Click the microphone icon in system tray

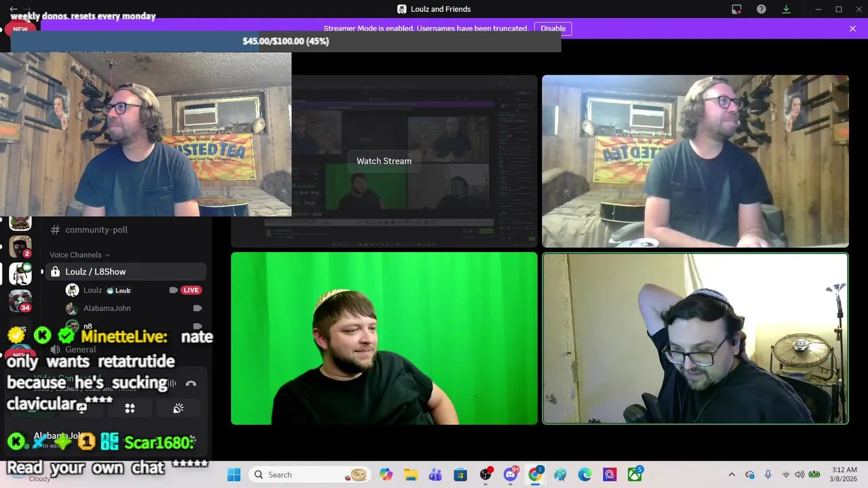[768, 474]
